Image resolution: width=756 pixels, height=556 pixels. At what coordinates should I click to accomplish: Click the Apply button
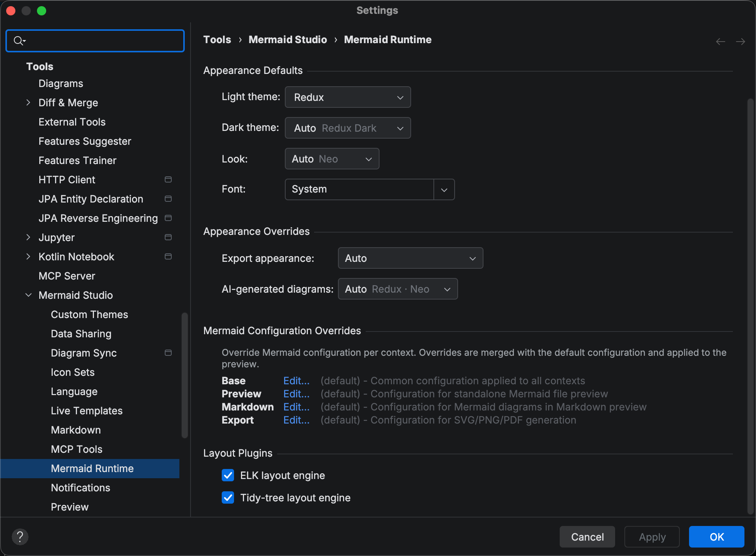[x=652, y=537]
